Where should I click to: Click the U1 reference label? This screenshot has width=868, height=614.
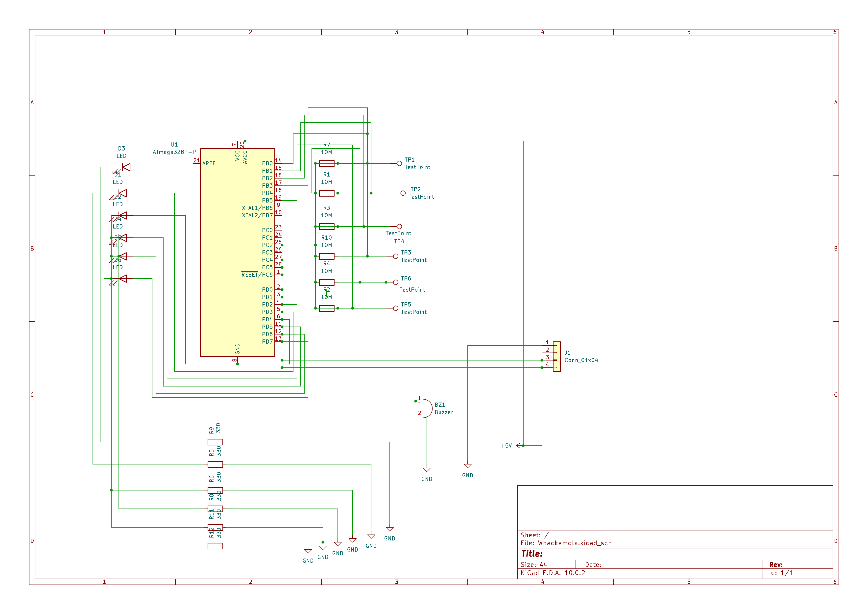pos(174,145)
